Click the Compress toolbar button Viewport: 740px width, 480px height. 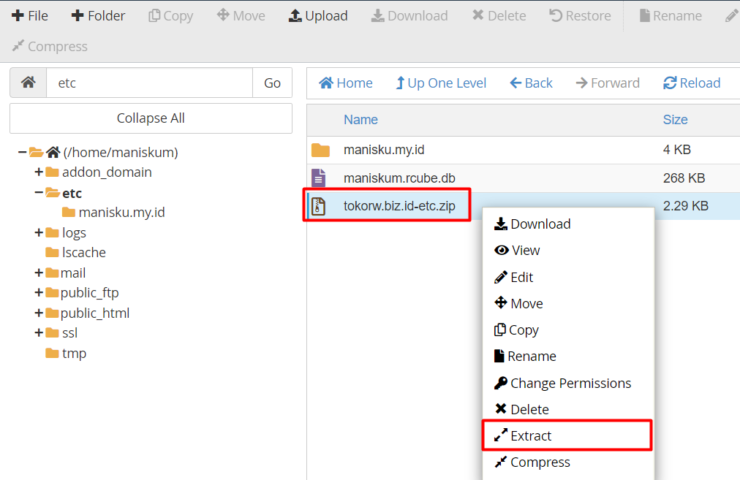click(x=50, y=46)
